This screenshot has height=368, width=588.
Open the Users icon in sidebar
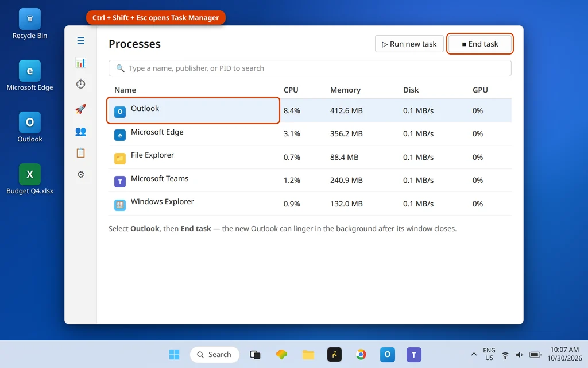point(80,131)
